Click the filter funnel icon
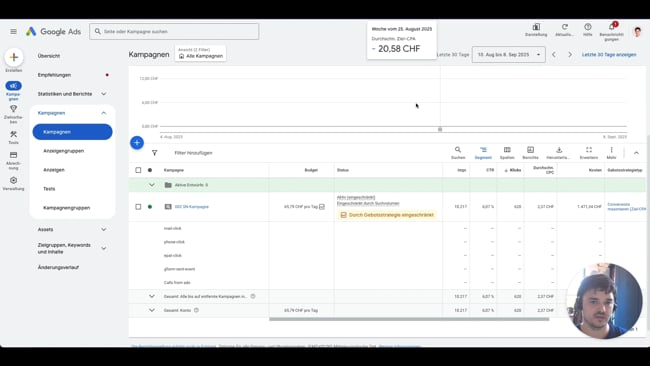Image resolution: width=650 pixels, height=366 pixels. click(x=154, y=153)
